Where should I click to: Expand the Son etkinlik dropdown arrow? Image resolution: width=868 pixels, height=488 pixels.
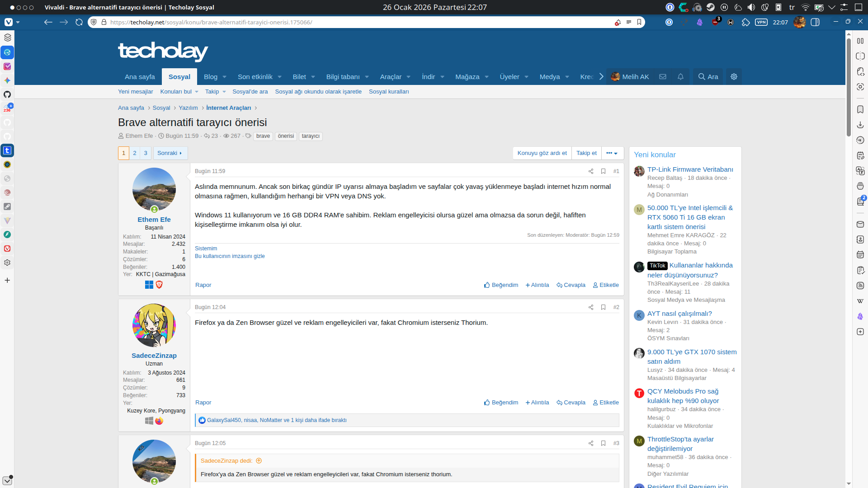click(x=279, y=77)
